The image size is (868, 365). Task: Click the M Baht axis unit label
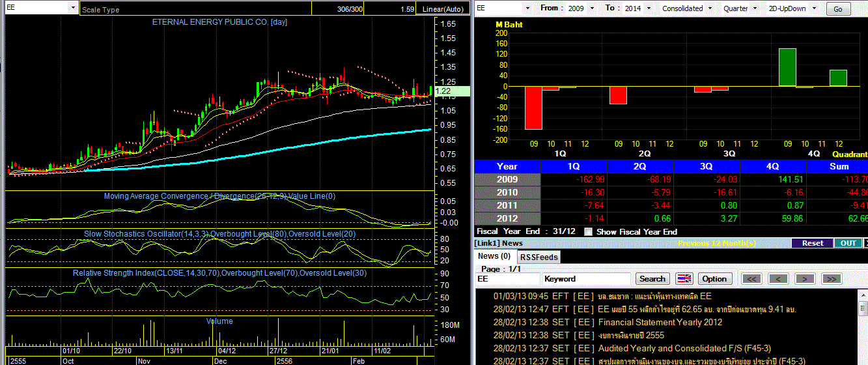pos(509,25)
